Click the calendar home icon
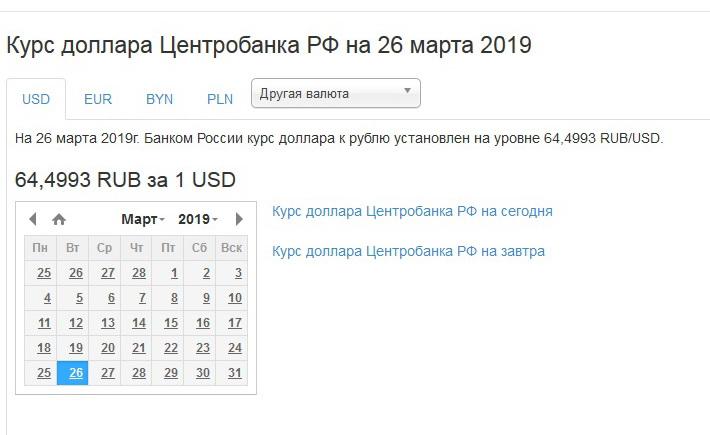Image resolution: width=710 pixels, height=435 pixels. 59,220
